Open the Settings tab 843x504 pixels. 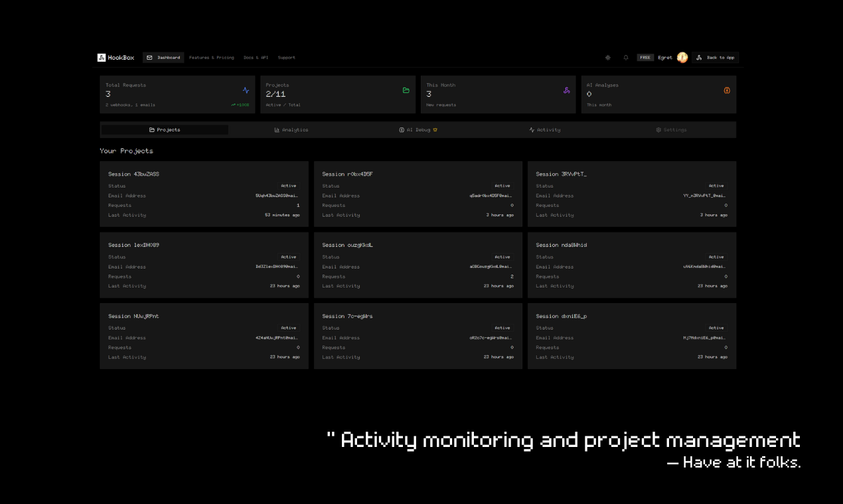[671, 130]
